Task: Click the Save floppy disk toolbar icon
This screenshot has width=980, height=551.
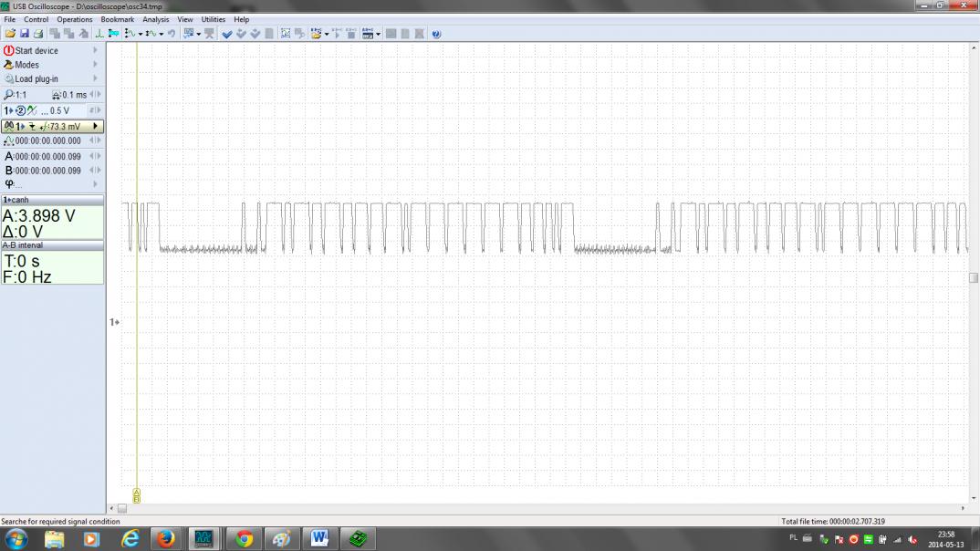Action: coord(25,34)
